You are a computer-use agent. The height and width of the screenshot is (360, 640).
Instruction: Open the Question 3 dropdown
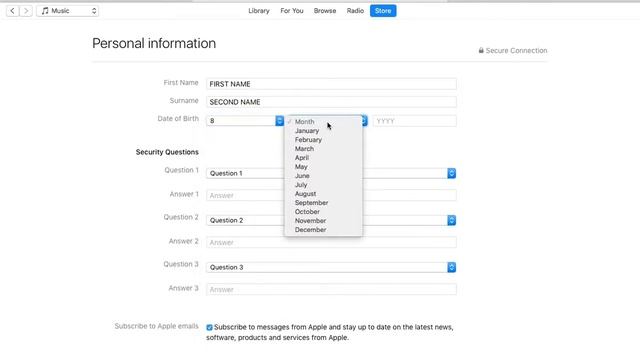tap(331, 267)
